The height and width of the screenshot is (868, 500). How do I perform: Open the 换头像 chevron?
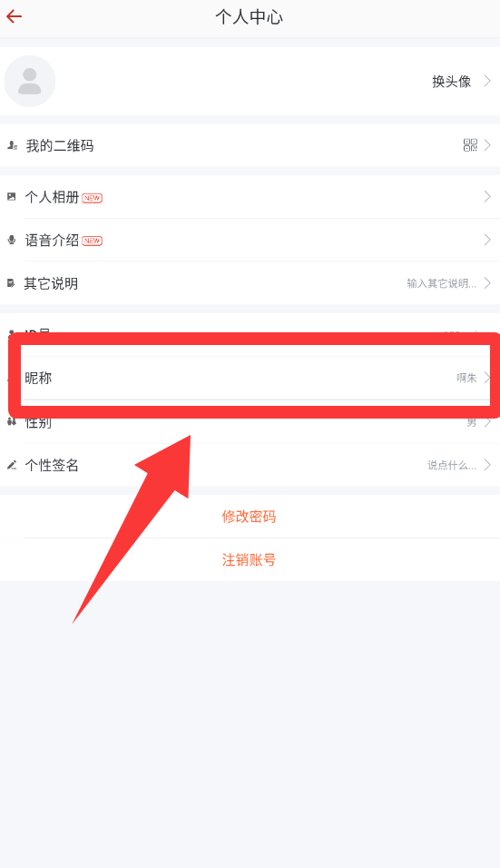pyautogui.click(x=487, y=81)
